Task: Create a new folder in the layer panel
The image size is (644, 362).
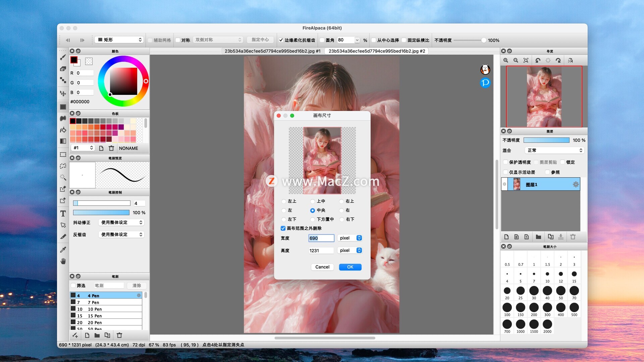Action: pos(538,237)
